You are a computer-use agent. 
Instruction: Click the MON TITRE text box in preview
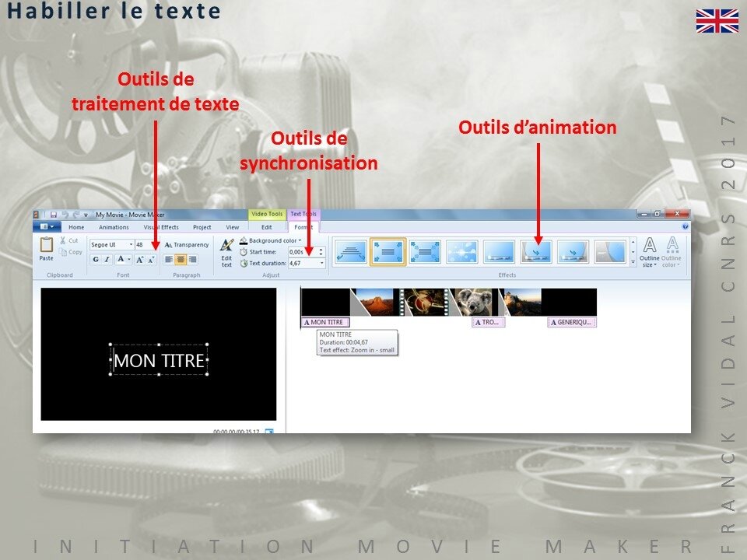[159, 360]
